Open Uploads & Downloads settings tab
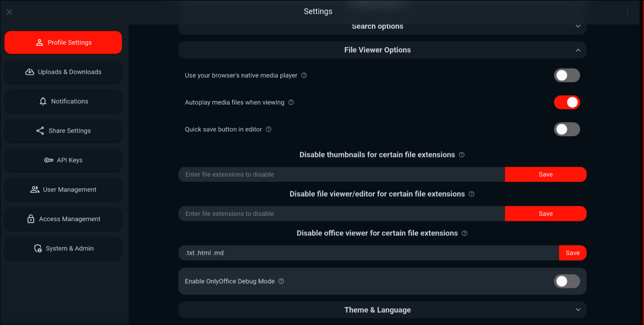The width and height of the screenshot is (644, 325). [63, 72]
